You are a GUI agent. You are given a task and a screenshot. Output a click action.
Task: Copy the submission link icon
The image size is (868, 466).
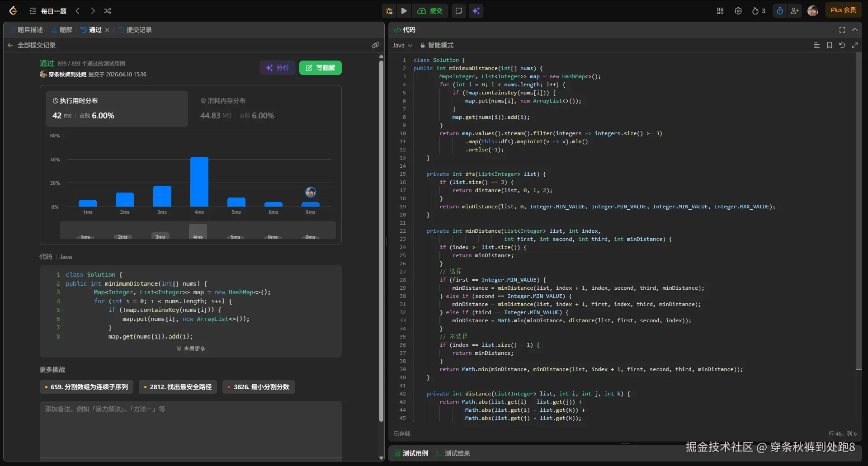point(376,45)
